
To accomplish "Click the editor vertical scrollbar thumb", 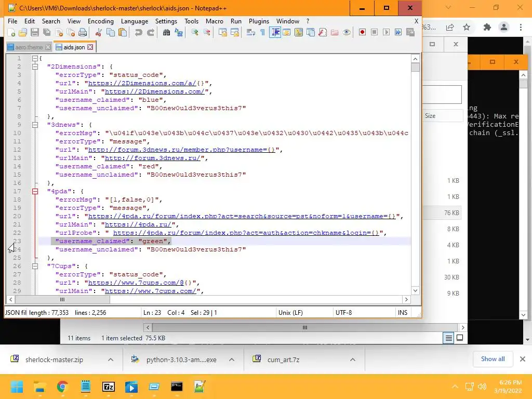I will (415, 67).
